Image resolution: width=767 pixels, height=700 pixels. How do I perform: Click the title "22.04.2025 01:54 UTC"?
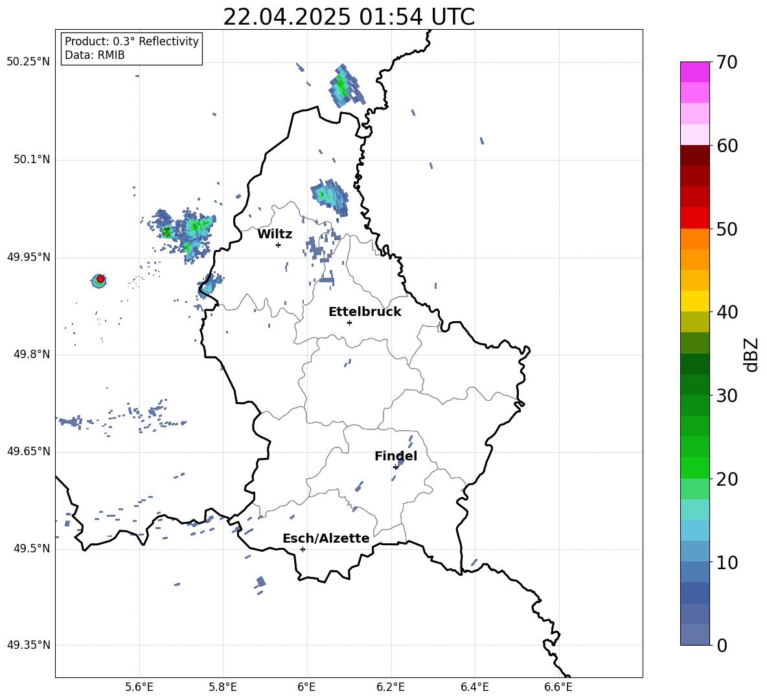[349, 17]
